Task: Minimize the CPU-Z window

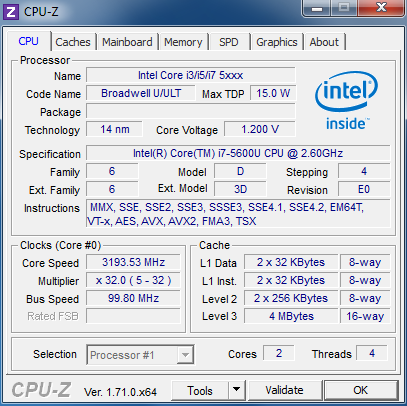Action: tap(317, 8)
